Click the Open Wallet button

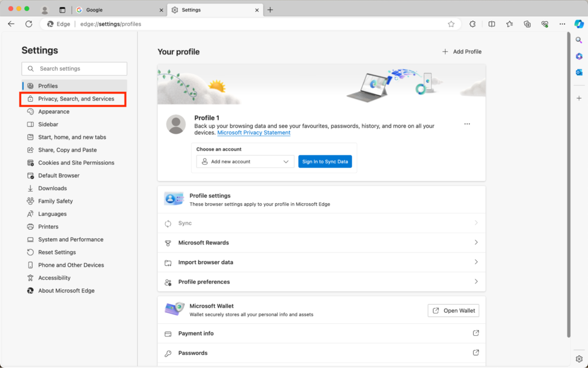(453, 310)
